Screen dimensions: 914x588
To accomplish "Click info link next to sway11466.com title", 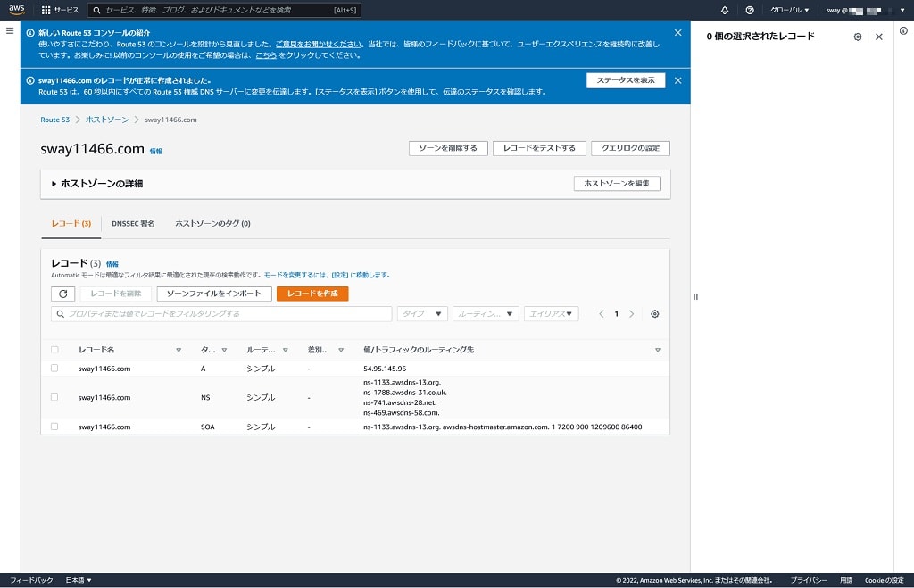I will (155, 151).
